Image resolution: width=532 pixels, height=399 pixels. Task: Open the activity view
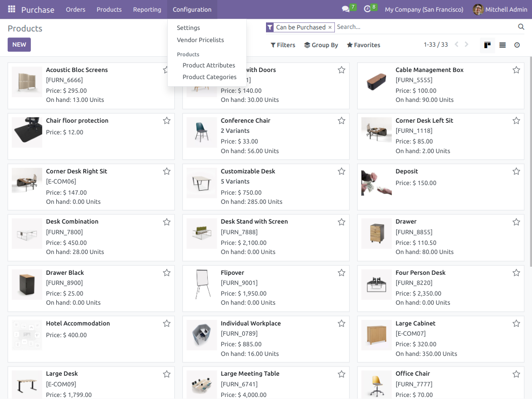(517, 45)
